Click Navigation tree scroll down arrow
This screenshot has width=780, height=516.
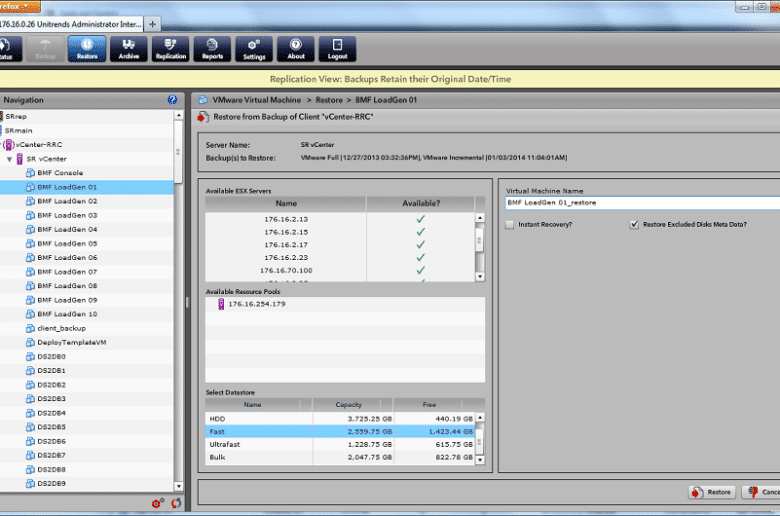179,486
